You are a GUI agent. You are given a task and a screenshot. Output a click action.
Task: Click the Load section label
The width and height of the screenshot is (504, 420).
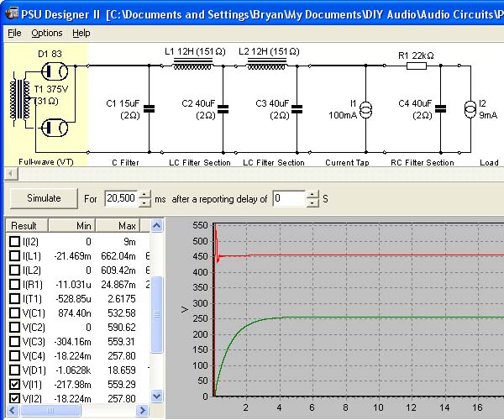click(489, 163)
